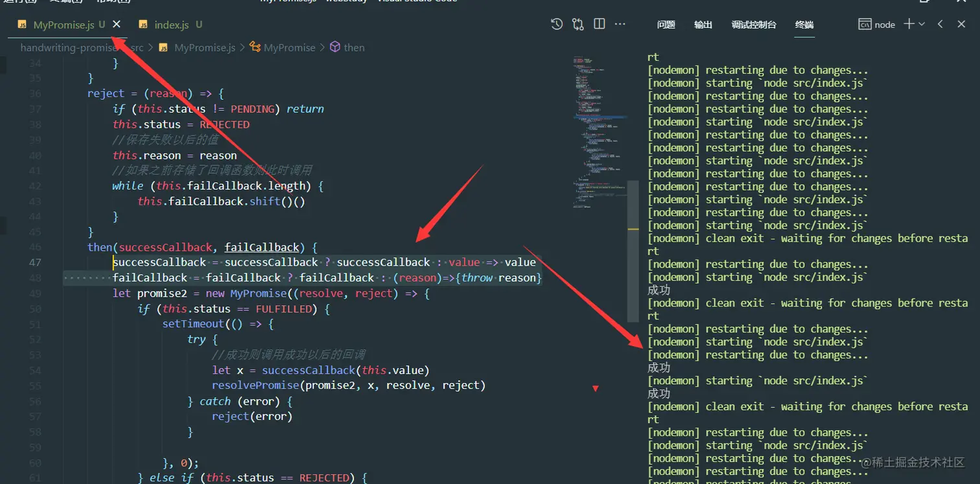Image resolution: width=980 pixels, height=484 pixels.
Task: Click line number 47 in the gutter
Action: [34, 262]
